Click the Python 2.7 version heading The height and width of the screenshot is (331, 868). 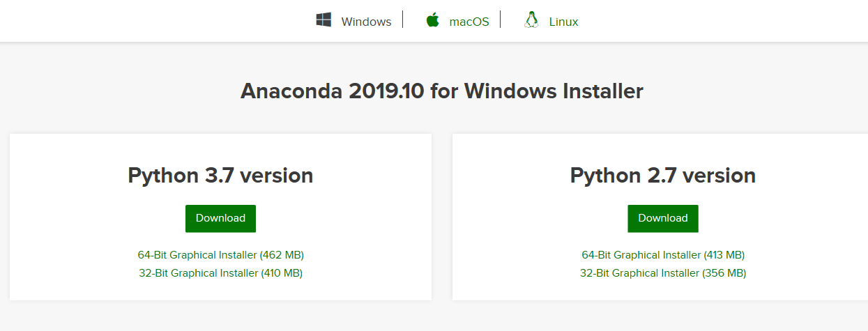(663, 175)
